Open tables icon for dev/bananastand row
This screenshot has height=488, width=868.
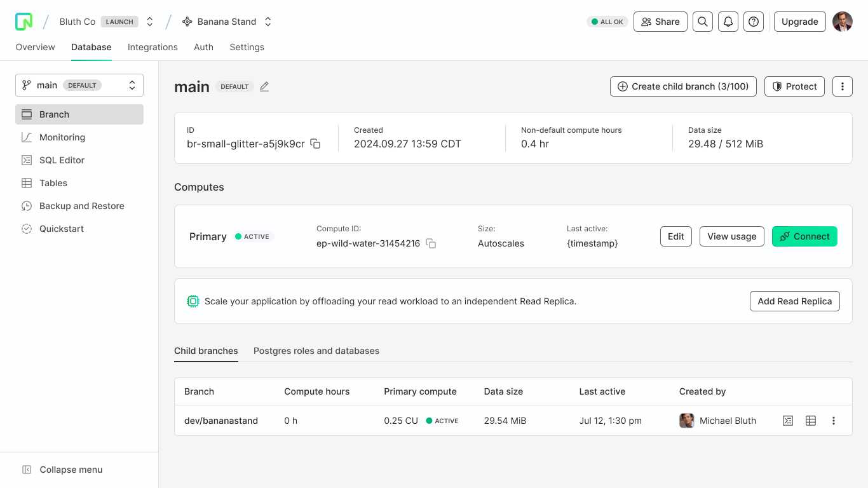pos(811,421)
